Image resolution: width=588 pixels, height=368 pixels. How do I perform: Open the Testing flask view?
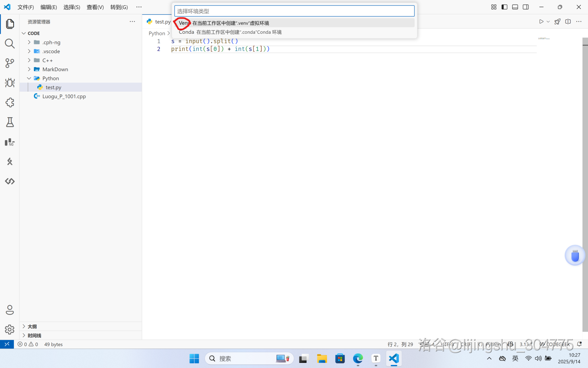10,122
